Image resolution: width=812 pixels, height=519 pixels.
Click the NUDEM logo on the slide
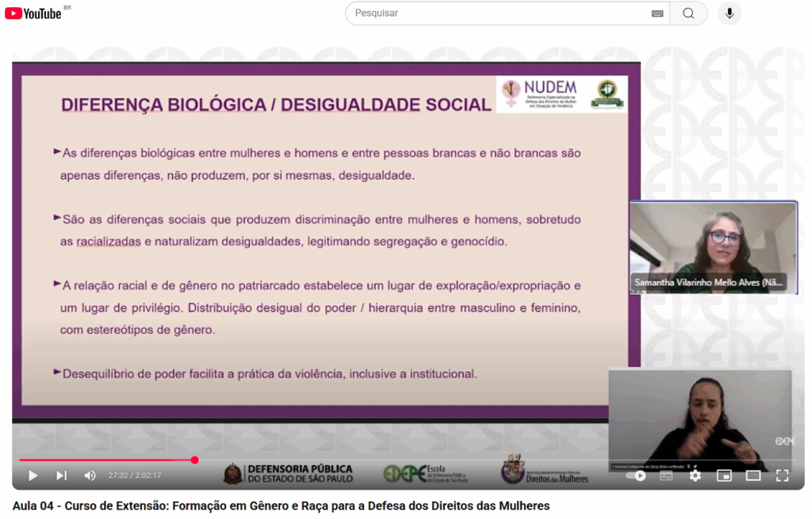[x=539, y=93]
